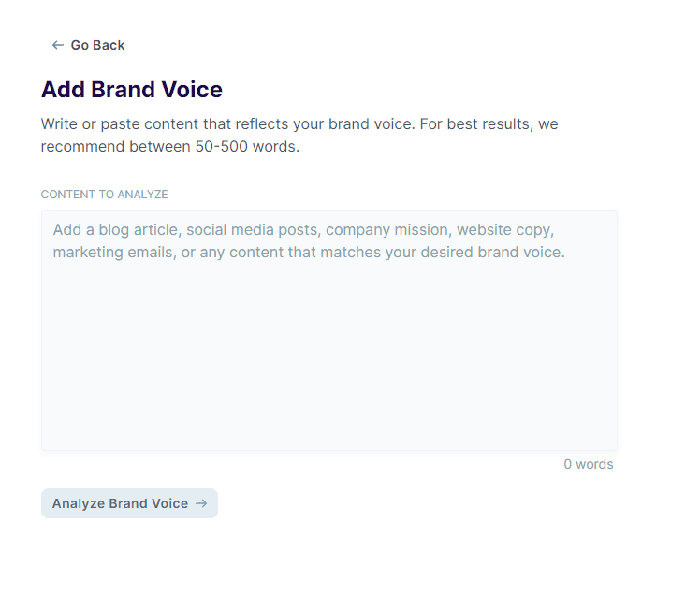Click the CONTENT TO ANALYZE label
This screenshot has width=700, height=610.
tap(104, 195)
